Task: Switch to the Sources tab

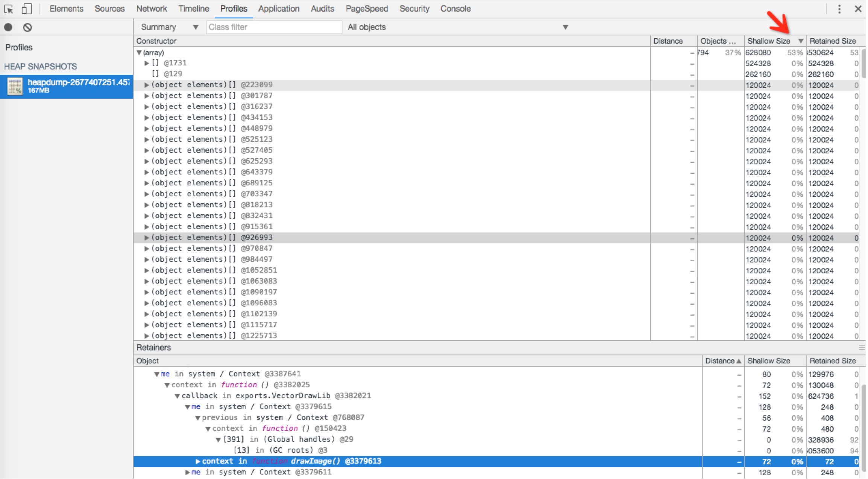Action: (109, 9)
